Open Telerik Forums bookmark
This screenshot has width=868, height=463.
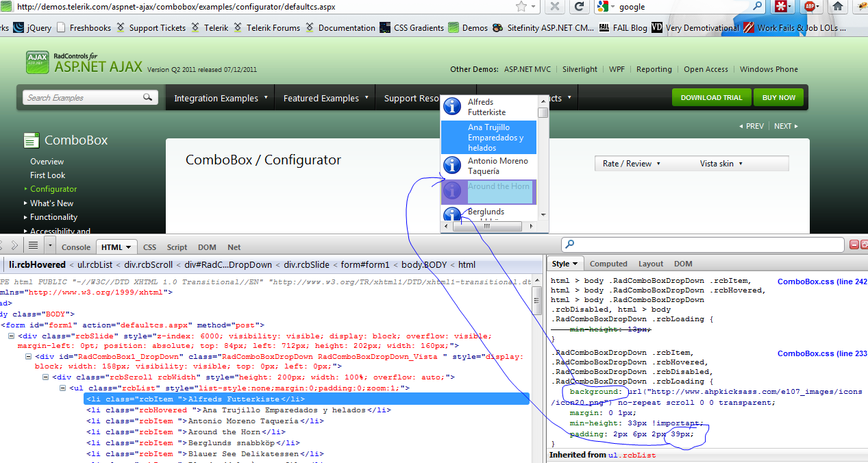point(266,27)
